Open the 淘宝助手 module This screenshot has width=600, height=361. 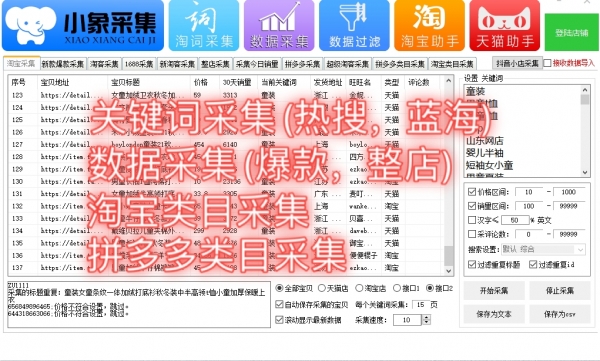tap(429, 25)
